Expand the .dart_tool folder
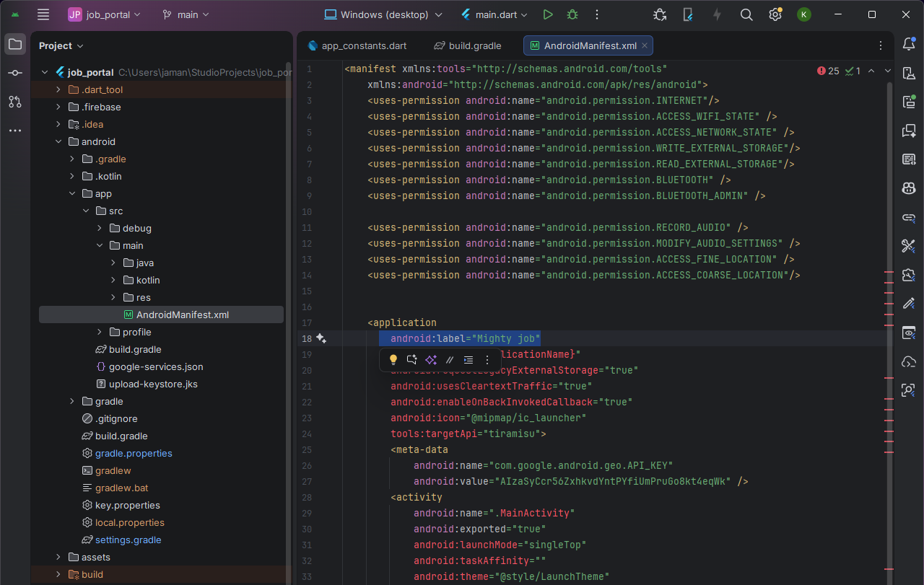The image size is (924, 585). (x=58, y=89)
